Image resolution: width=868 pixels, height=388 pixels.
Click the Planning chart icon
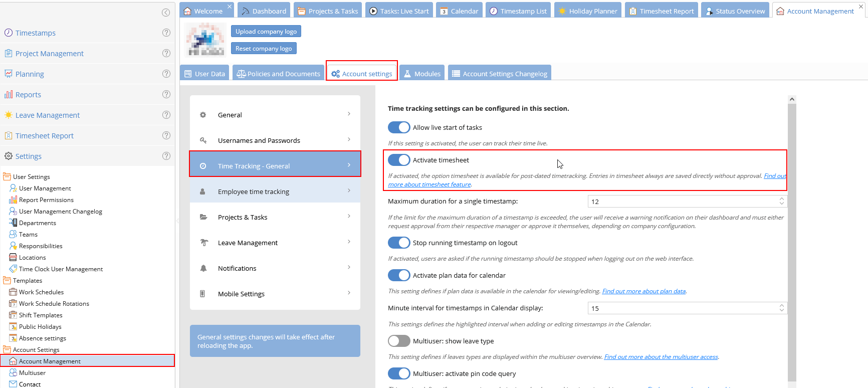tap(9, 74)
